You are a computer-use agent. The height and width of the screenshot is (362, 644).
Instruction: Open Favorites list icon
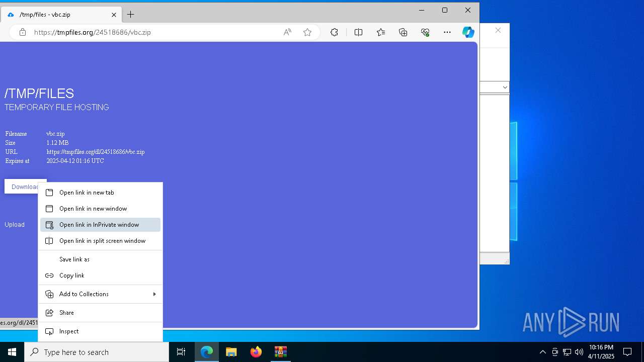tap(381, 32)
